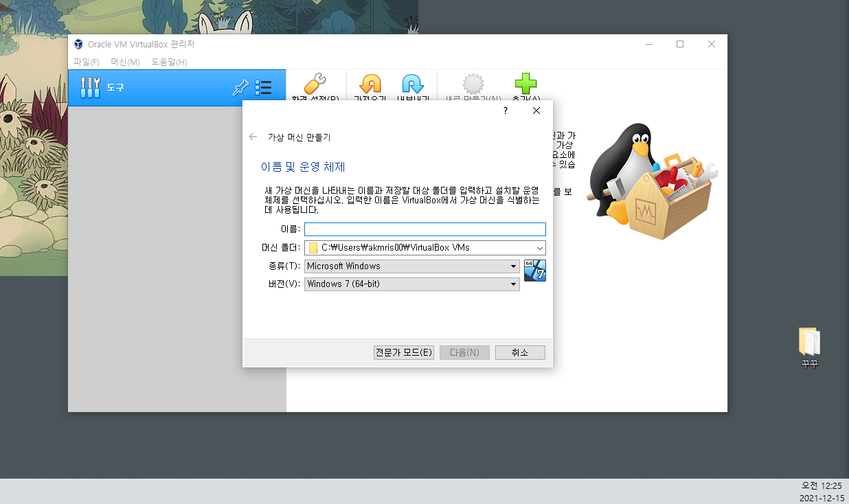Focus the 이름 name input field

pos(425,229)
